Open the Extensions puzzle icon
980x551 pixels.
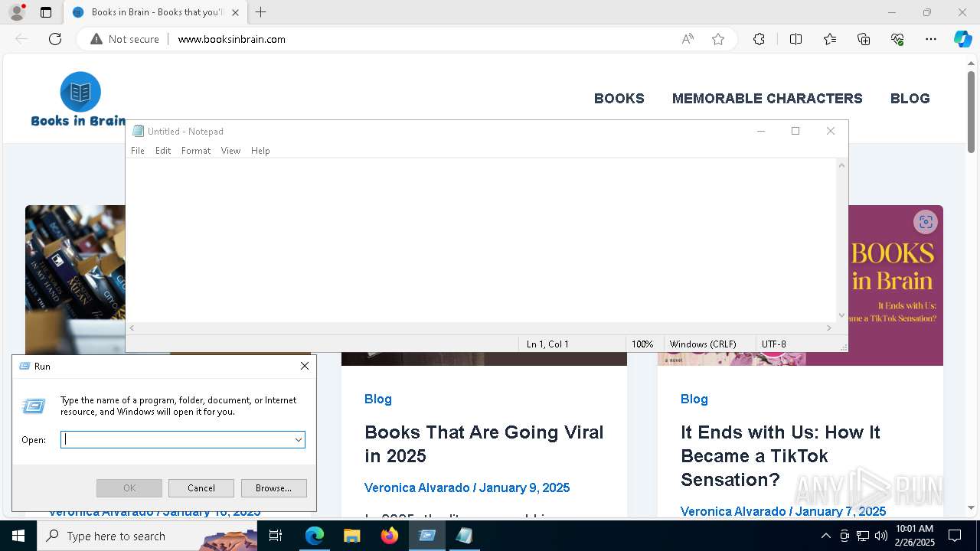(759, 39)
